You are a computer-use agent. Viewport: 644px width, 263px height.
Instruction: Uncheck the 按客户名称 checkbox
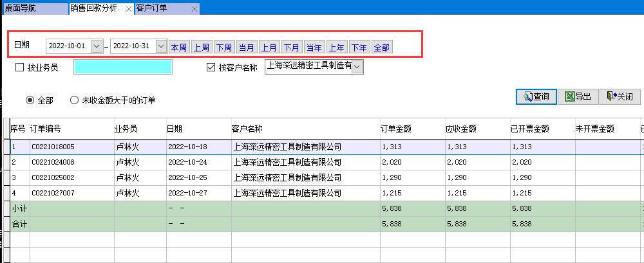210,68
